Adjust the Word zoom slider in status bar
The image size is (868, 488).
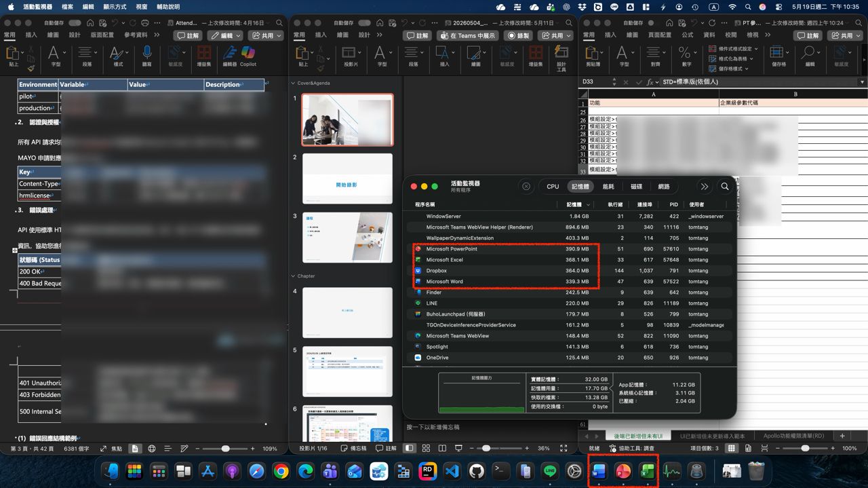click(225, 449)
